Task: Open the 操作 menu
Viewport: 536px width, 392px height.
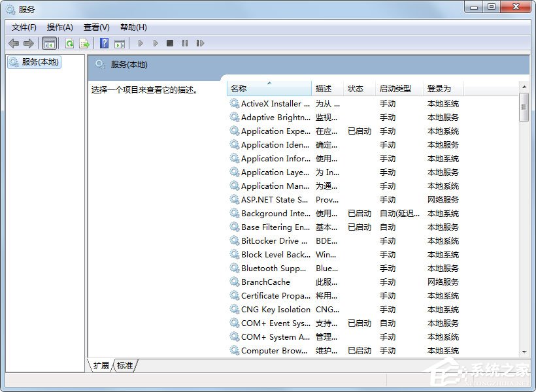Action: coord(60,27)
